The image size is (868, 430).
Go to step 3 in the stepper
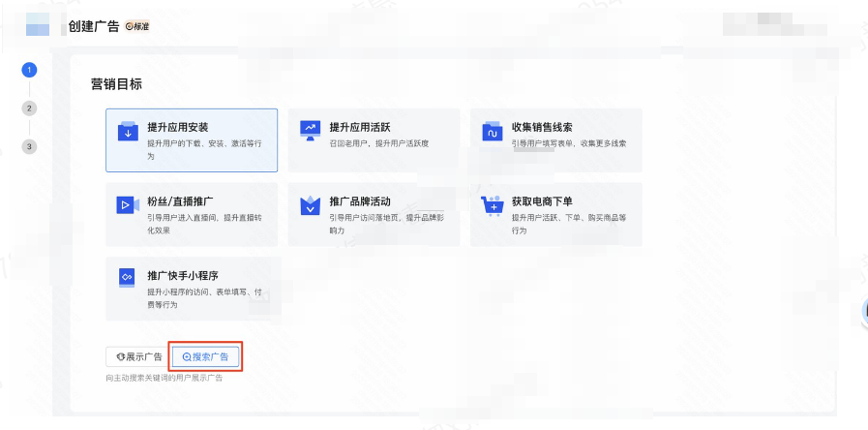pyautogui.click(x=29, y=147)
